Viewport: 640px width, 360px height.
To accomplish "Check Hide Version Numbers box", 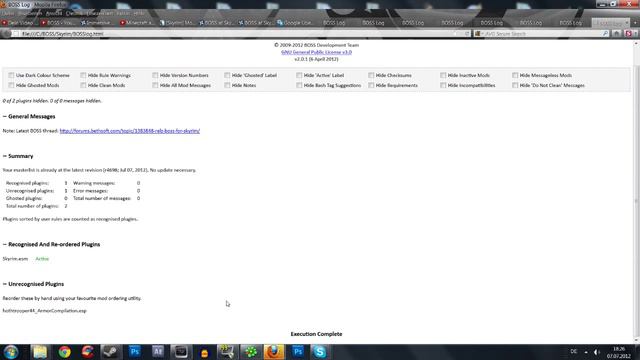I will coord(155,75).
